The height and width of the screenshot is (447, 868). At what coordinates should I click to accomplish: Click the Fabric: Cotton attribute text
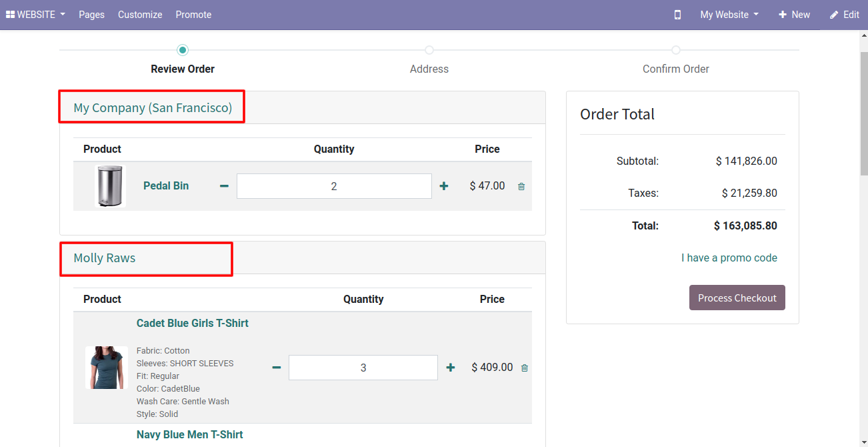pos(163,350)
